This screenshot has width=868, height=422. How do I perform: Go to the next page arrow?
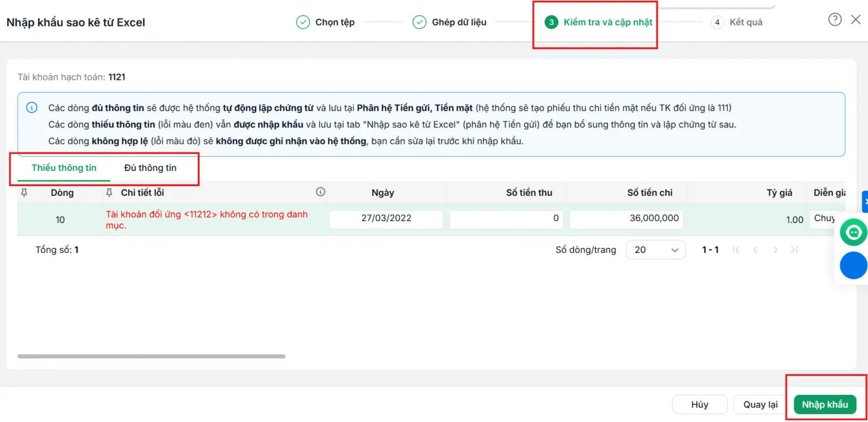pos(775,249)
